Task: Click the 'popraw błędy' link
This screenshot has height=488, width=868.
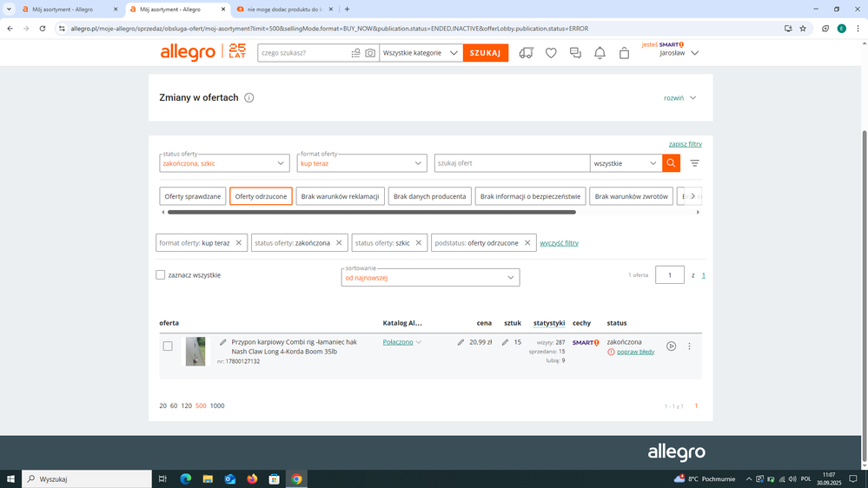Action: point(635,353)
